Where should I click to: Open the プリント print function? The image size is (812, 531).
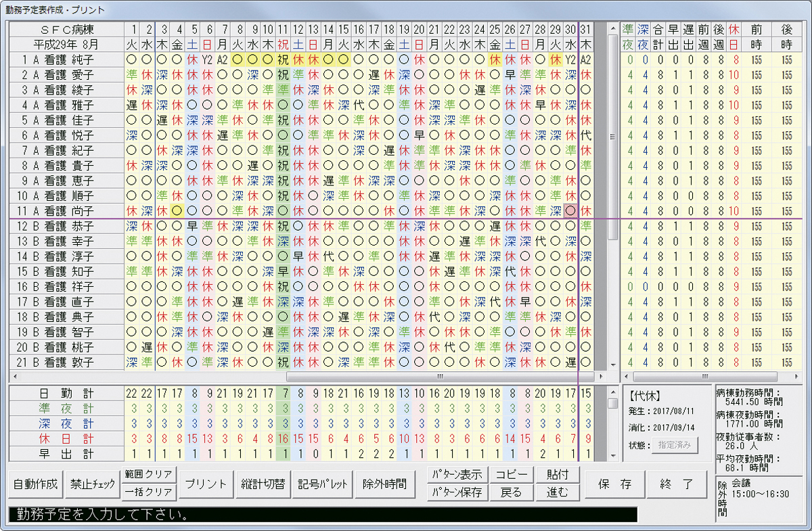click(206, 484)
